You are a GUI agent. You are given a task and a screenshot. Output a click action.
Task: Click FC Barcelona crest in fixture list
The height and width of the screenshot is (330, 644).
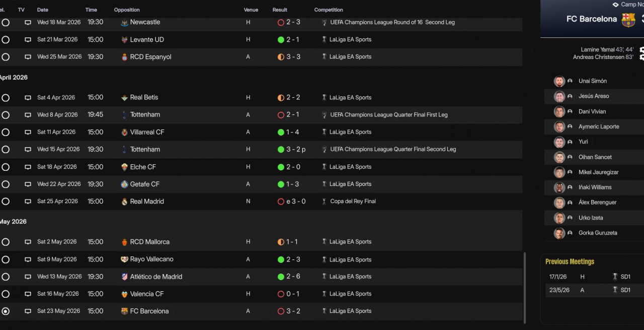tap(124, 311)
